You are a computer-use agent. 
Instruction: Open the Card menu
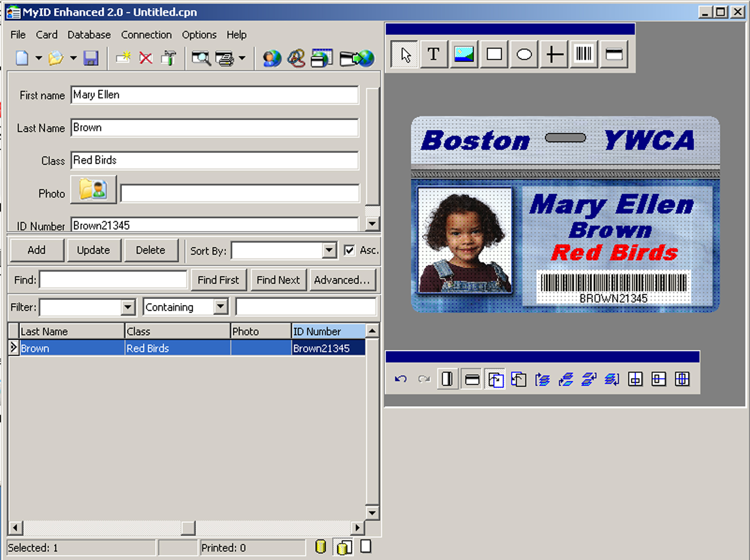click(47, 35)
